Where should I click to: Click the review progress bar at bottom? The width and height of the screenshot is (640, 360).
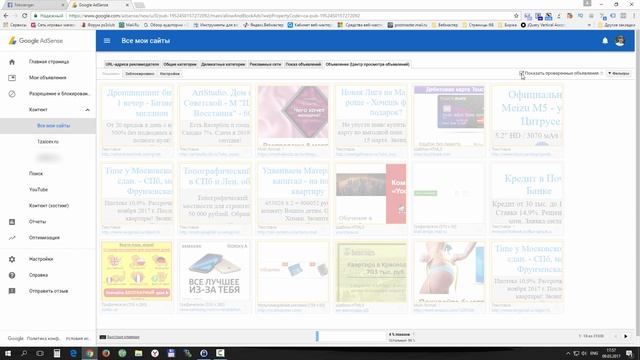(351, 336)
